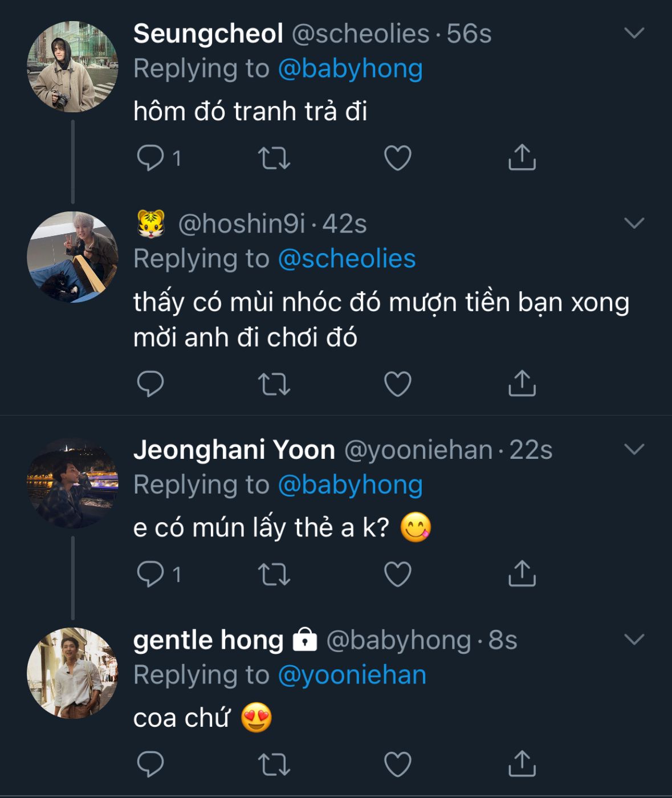
Task: Expand menu arrow on @hoshin9i's tweet
Action: (634, 223)
